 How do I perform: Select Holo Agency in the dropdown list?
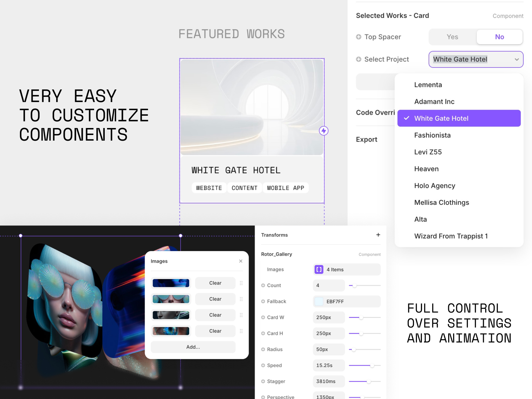point(435,186)
